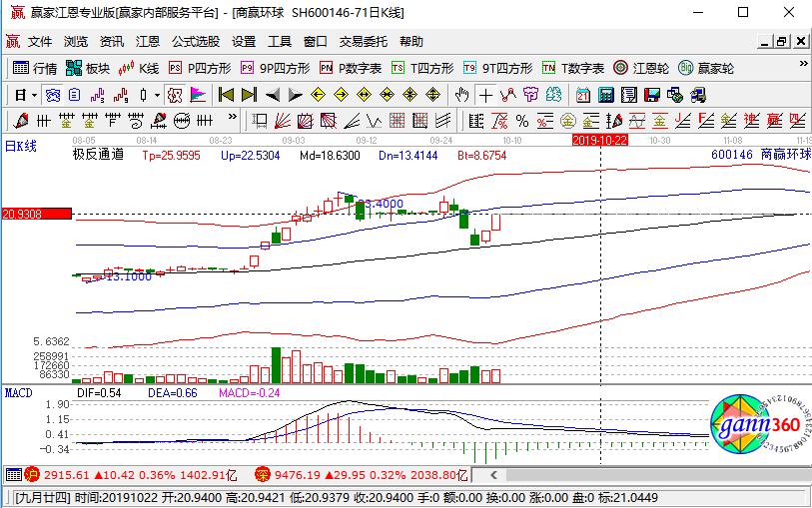The image size is (812, 508).
Task: Launch the 江恩轮 Gann wheel
Action: pos(641,68)
